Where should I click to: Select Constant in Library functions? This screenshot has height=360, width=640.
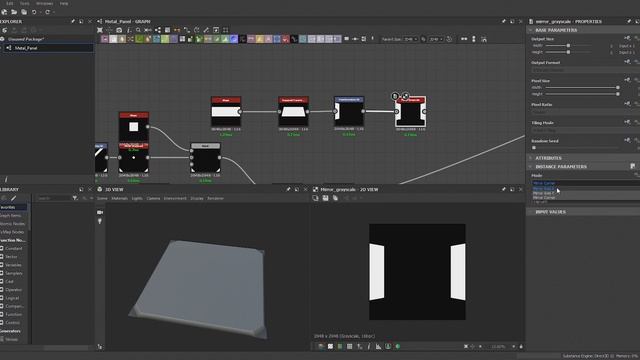click(14, 249)
